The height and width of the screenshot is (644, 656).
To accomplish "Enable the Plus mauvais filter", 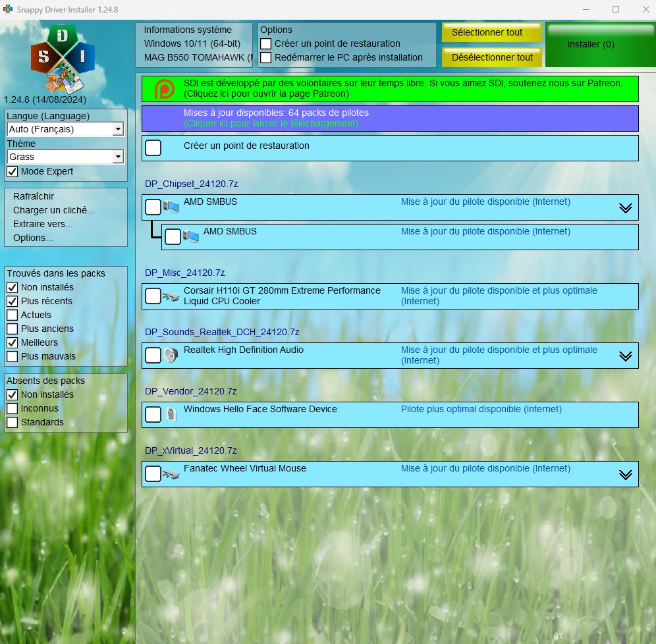I will pos(12,356).
